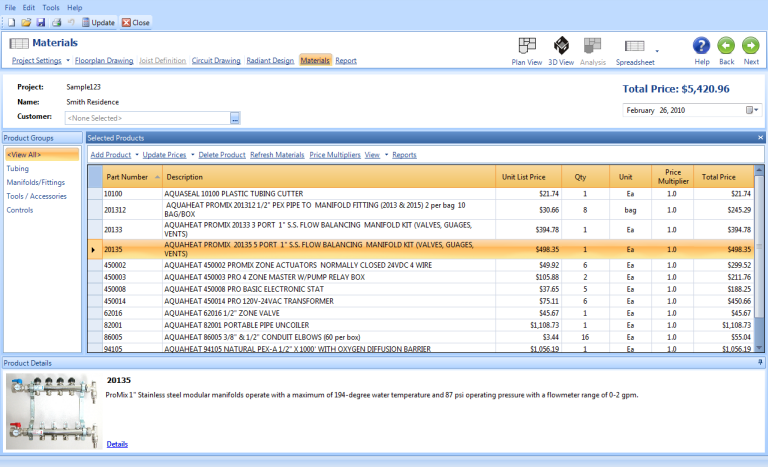Click the Print icon

coord(56,23)
